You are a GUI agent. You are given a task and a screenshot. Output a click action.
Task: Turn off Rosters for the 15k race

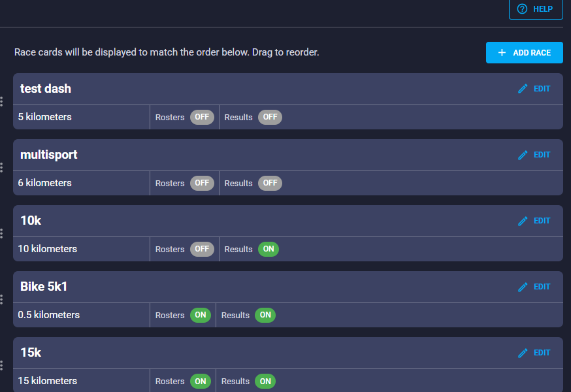pos(201,381)
